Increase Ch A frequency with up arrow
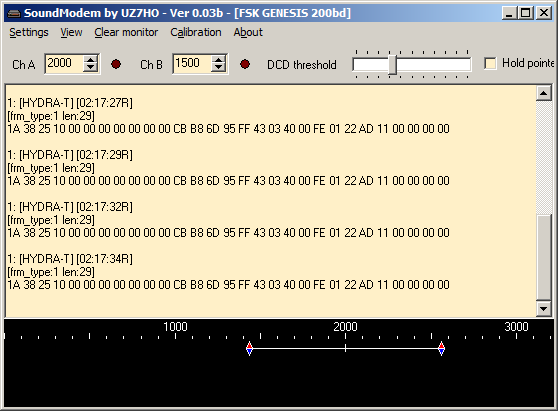Viewport: 558px width, 411px height. pyautogui.click(x=91, y=59)
